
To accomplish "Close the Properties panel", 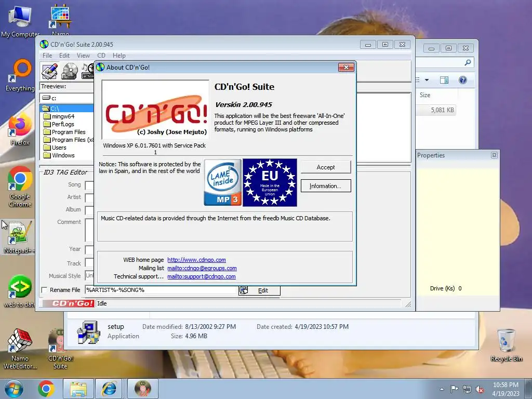I will coord(495,155).
